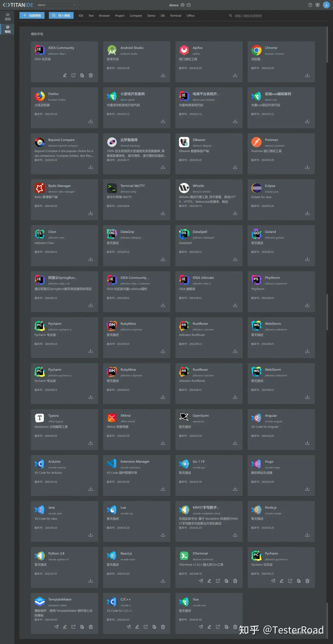The width and height of the screenshot is (333, 644).
Task: Select the DB category tab
Action: pos(163,16)
